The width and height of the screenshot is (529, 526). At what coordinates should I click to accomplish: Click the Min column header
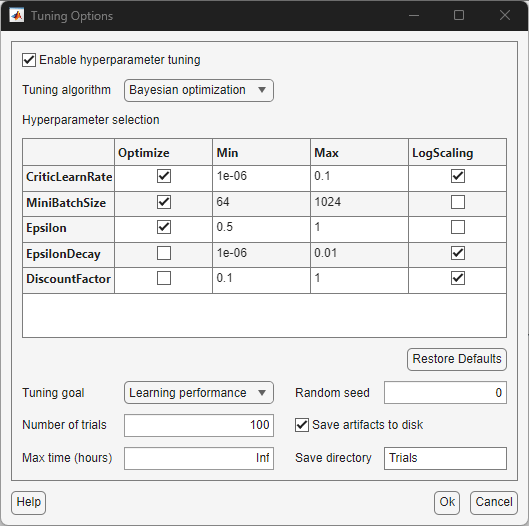click(261, 152)
